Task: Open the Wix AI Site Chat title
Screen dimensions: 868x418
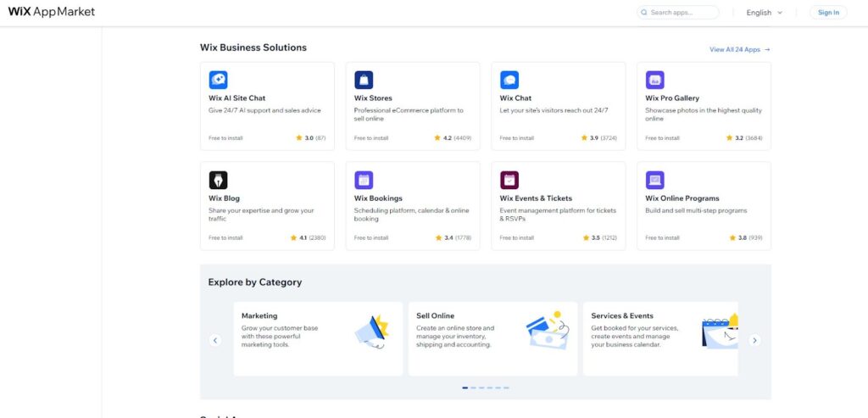Action: coord(237,98)
